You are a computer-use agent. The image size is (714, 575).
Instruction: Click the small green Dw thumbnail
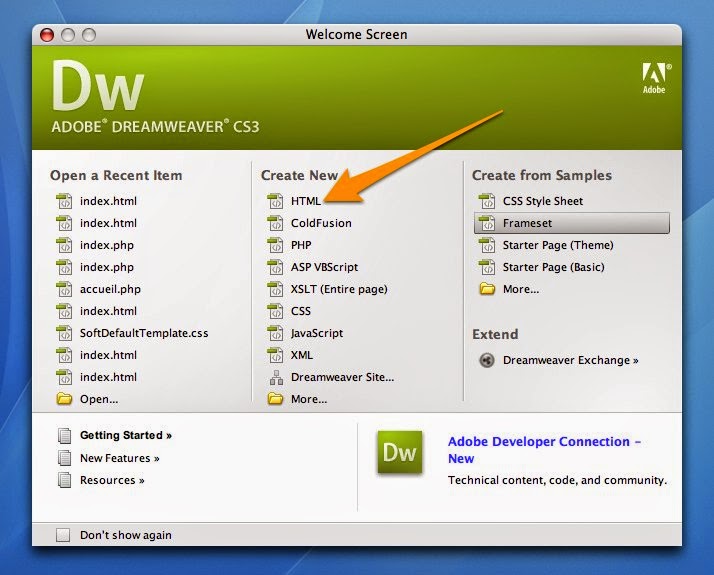click(400, 453)
